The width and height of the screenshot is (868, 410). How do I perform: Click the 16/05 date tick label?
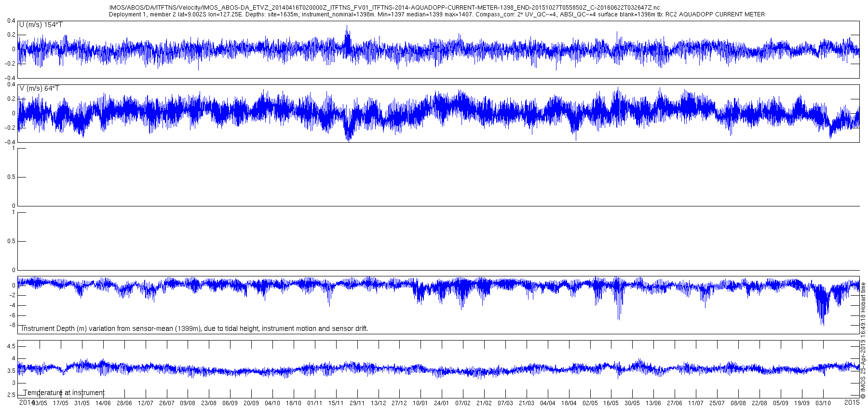pyautogui.click(x=611, y=403)
